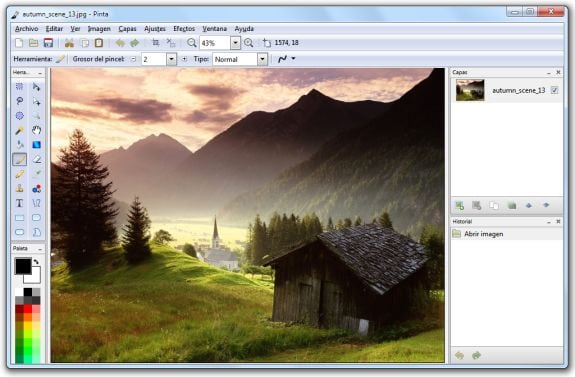Increase brush width with plus button
Screen dimensions: 575x377
pos(184,59)
